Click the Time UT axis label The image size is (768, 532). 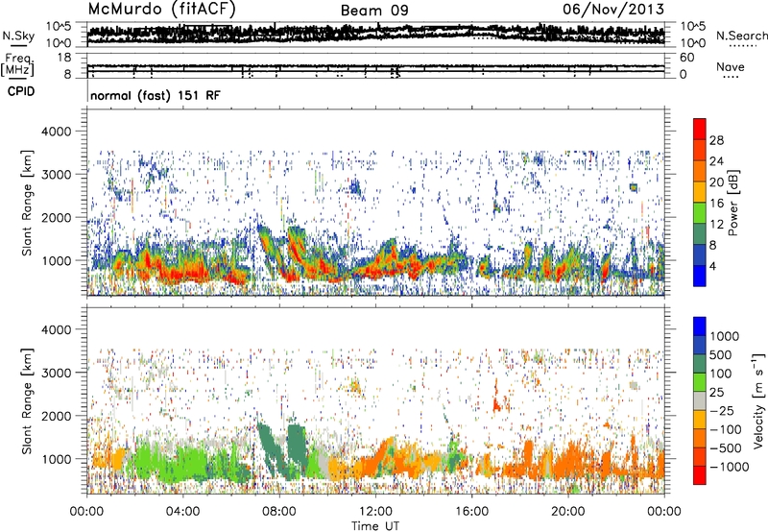coord(375,526)
